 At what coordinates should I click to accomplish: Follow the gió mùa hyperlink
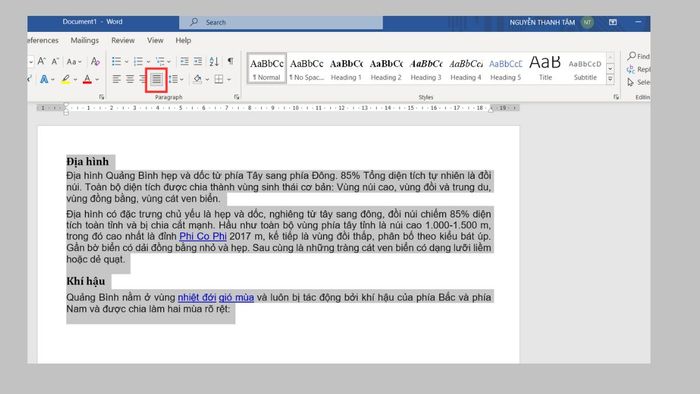coord(236,297)
